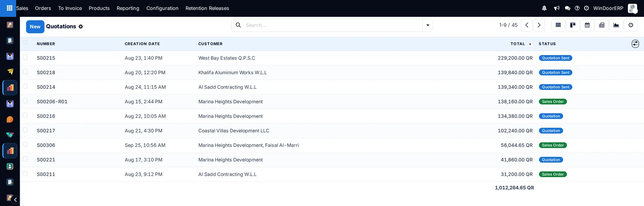Focus the Search input field

coord(333,25)
